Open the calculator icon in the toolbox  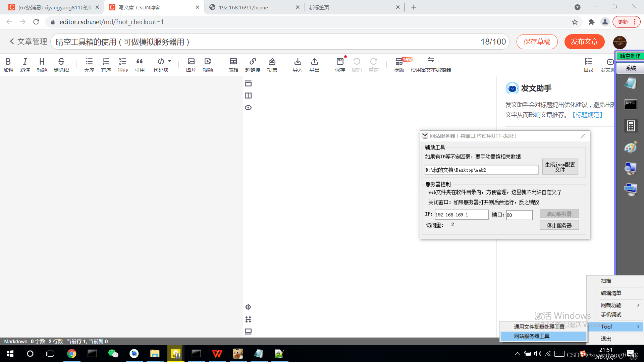click(631, 126)
